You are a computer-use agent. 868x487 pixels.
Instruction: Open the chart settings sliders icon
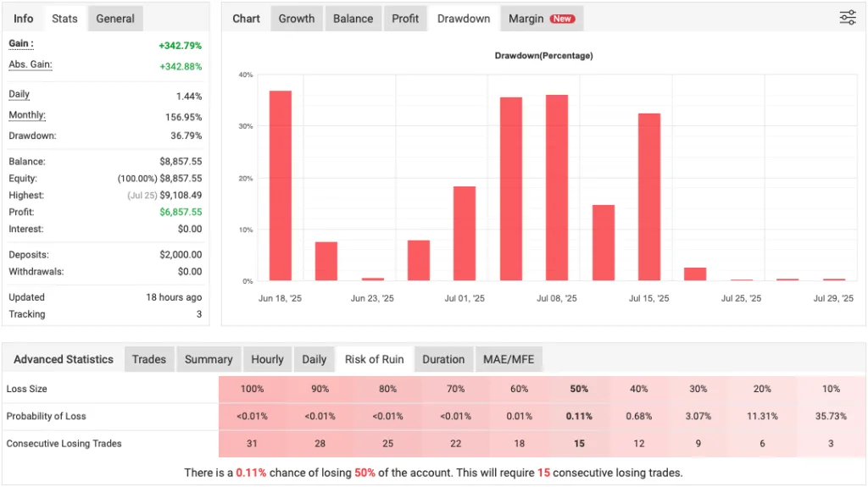point(847,18)
